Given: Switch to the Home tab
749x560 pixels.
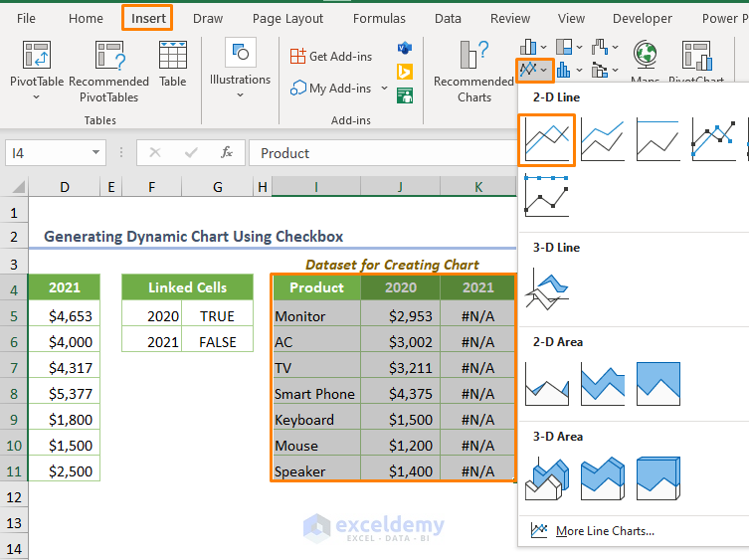Looking at the screenshot, I should point(86,18).
